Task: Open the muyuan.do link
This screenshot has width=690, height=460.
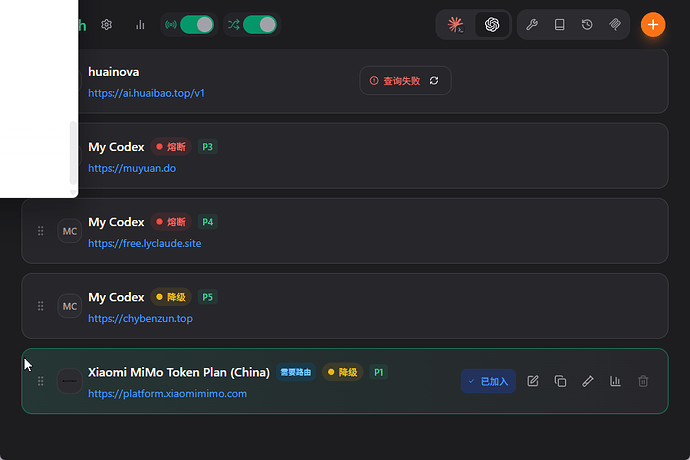Action: click(x=132, y=169)
